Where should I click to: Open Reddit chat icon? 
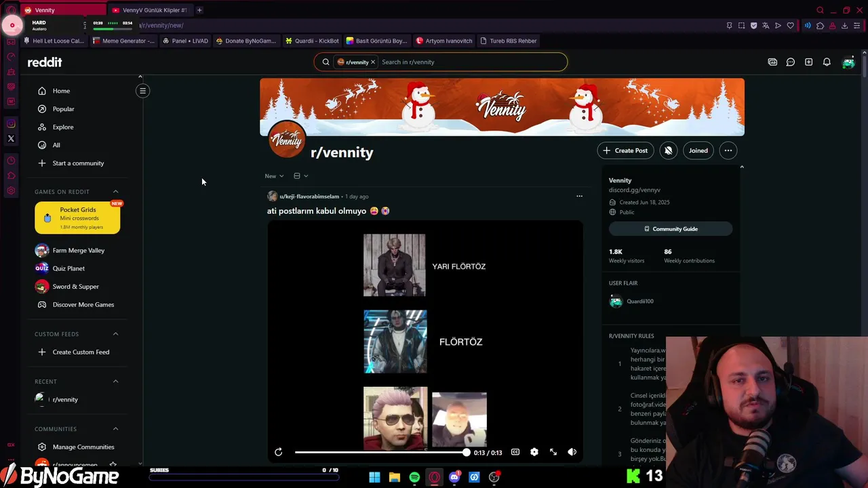click(791, 62)
